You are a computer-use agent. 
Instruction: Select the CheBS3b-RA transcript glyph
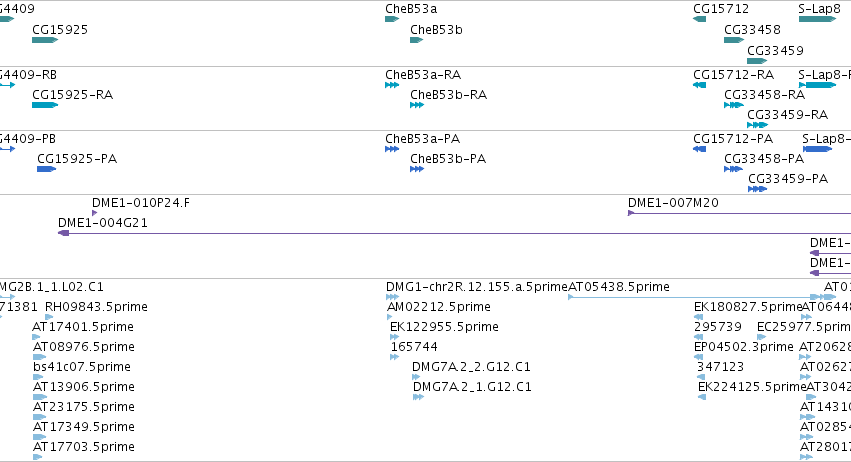417,105
